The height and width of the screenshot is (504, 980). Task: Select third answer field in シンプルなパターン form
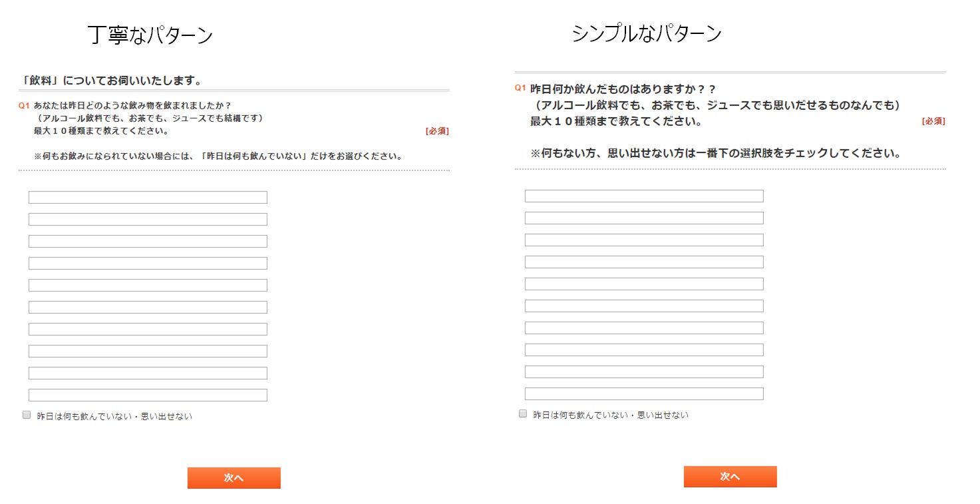pyautogui.click(x=644, y=240)
